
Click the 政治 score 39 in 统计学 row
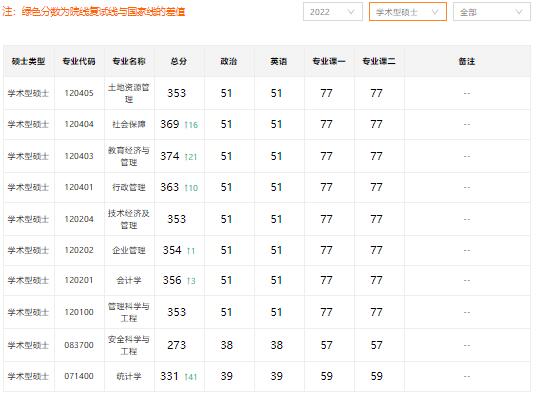(x=227, y=376)
